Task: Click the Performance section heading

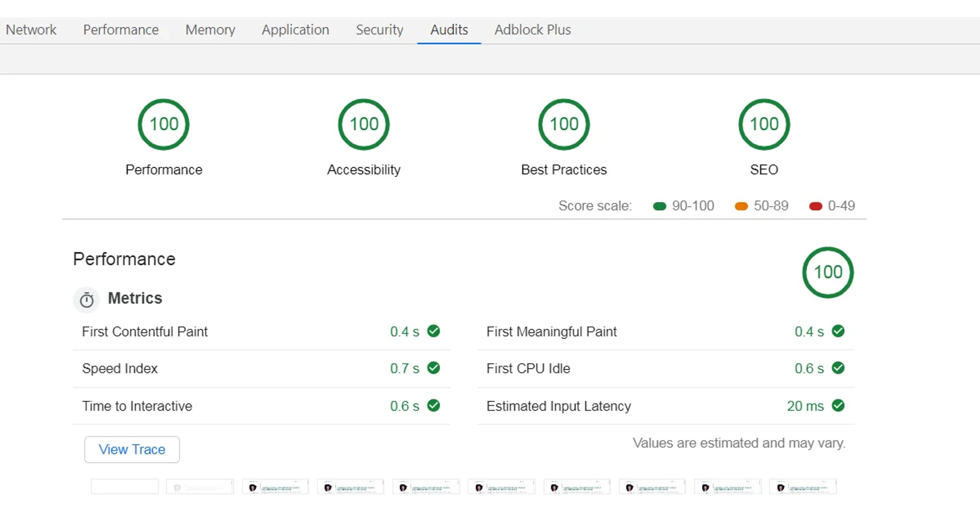Action: tap(124, 259)
